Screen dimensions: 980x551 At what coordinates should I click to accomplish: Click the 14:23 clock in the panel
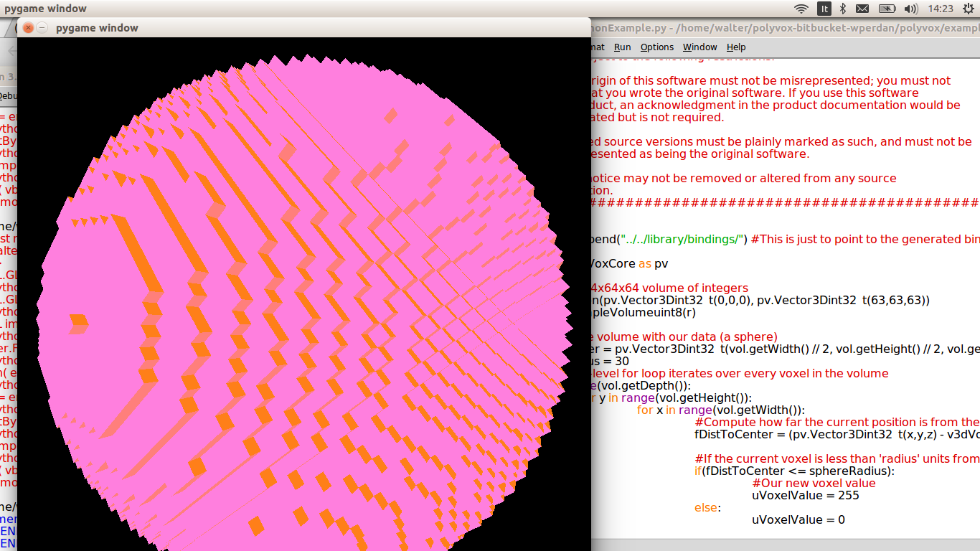(940, 9)
